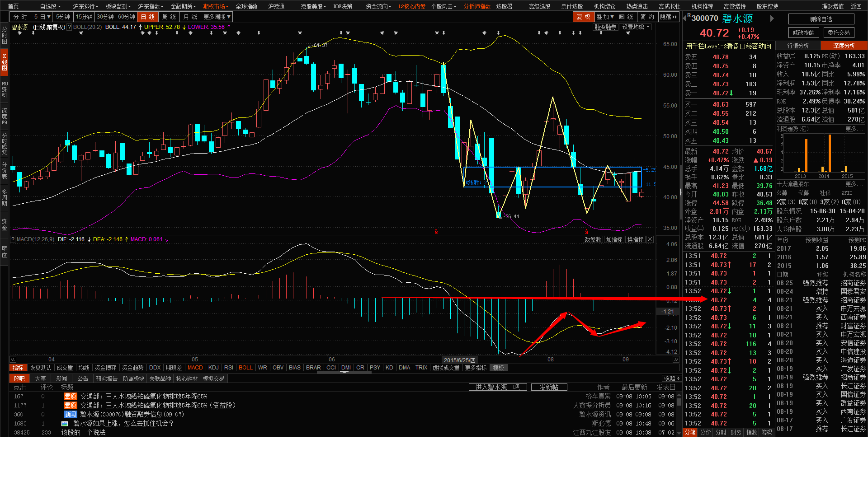Screen dimensions: 868x486
Task: Click the 进入碧水源吧 button
Action: tap(497, 387)
